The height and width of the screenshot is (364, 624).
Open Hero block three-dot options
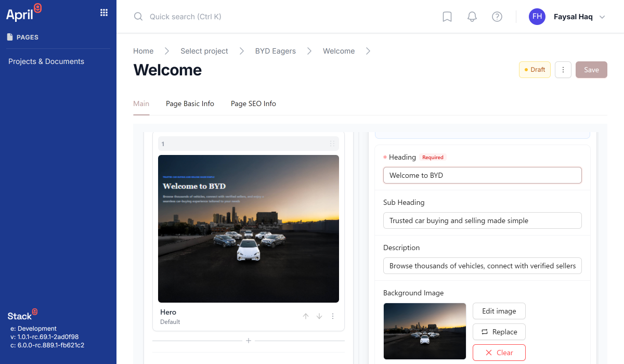tap(333, 316)
